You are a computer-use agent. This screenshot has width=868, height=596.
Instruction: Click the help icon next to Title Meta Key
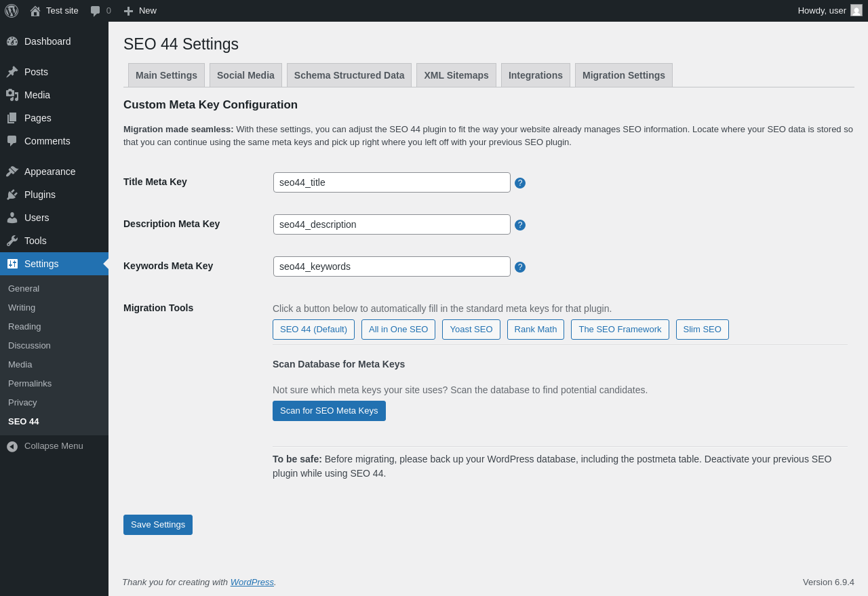coord(520,183)
